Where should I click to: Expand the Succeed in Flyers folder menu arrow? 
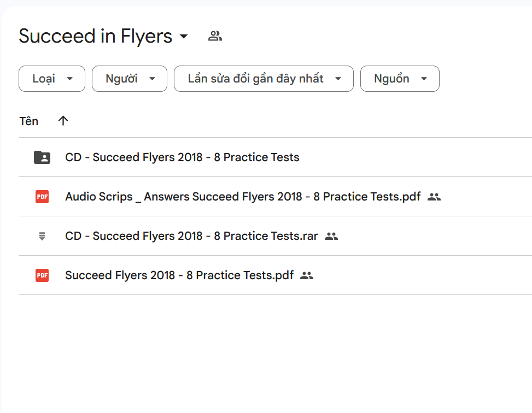(x=184, y=37)
